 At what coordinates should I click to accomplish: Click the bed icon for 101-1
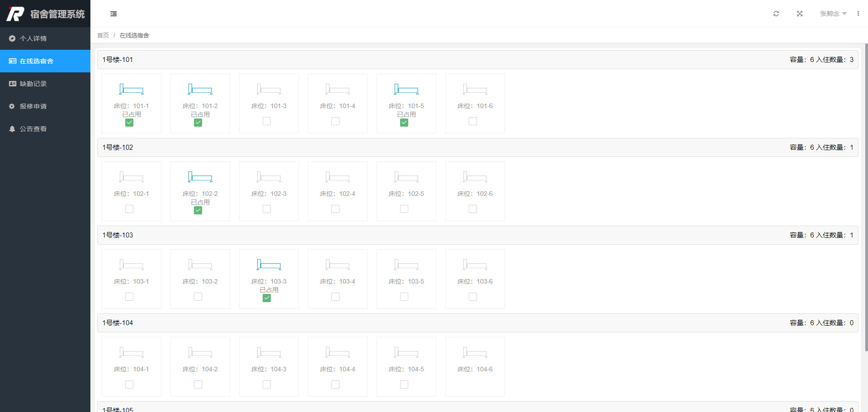coord(131,89)
